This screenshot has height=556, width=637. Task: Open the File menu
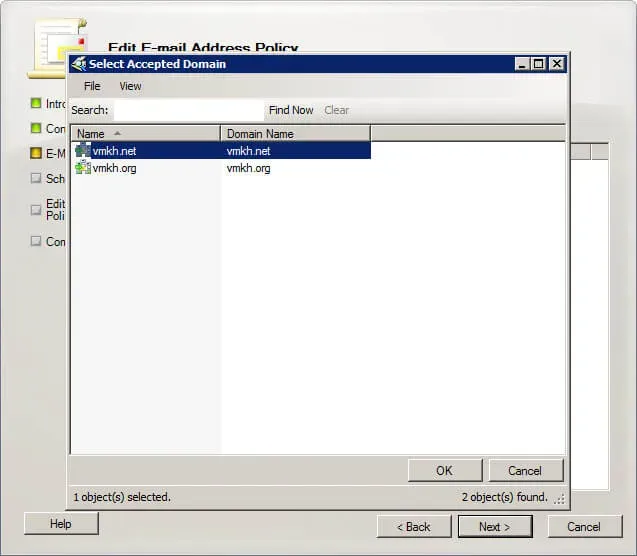click(x=92, y=86)
